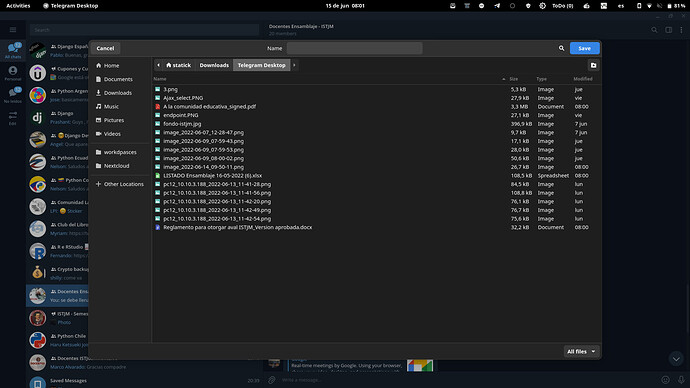Viewport: 690px width, 388px height.
Task: Open the No leidos folder in Telegram
Action: click(13, 95)
